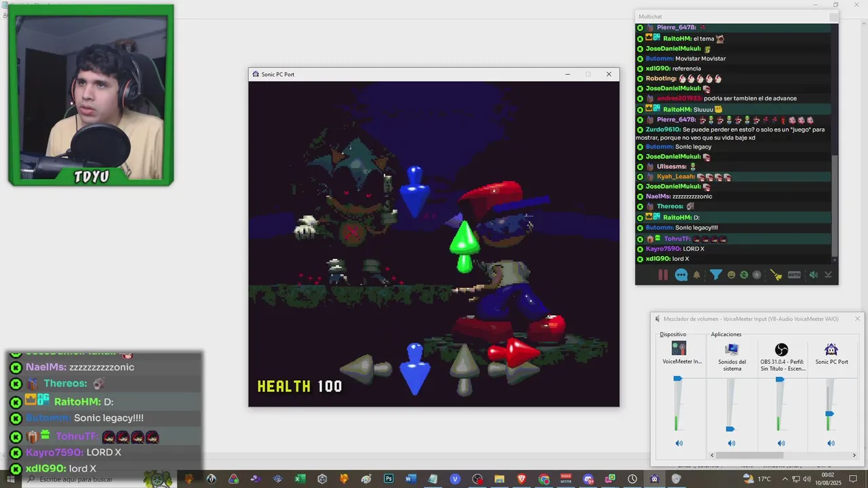Image resolution: width=868 pixels, height=488 pixels.
Task: Toggle the green speaker mute icon in Multichat
Action: tap(813, 274)
